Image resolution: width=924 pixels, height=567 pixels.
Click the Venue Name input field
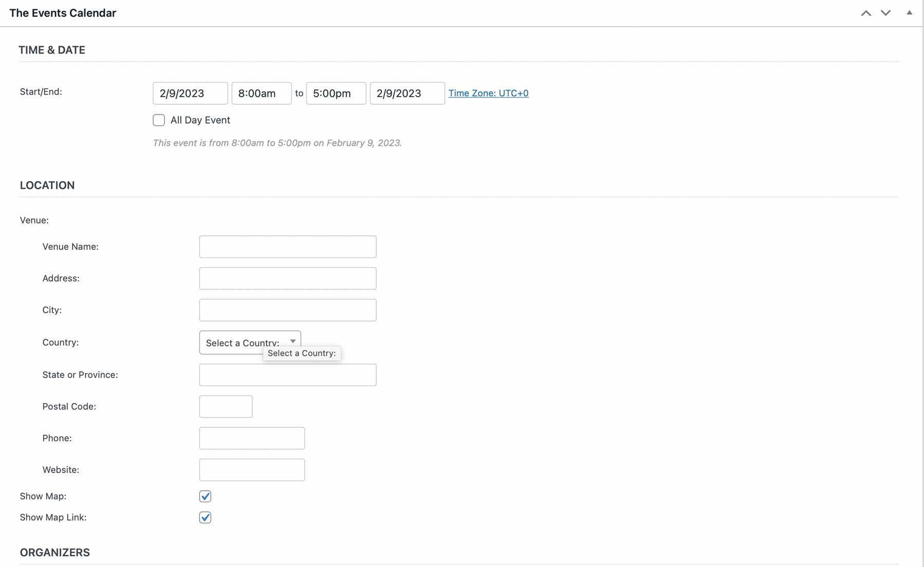287,247
